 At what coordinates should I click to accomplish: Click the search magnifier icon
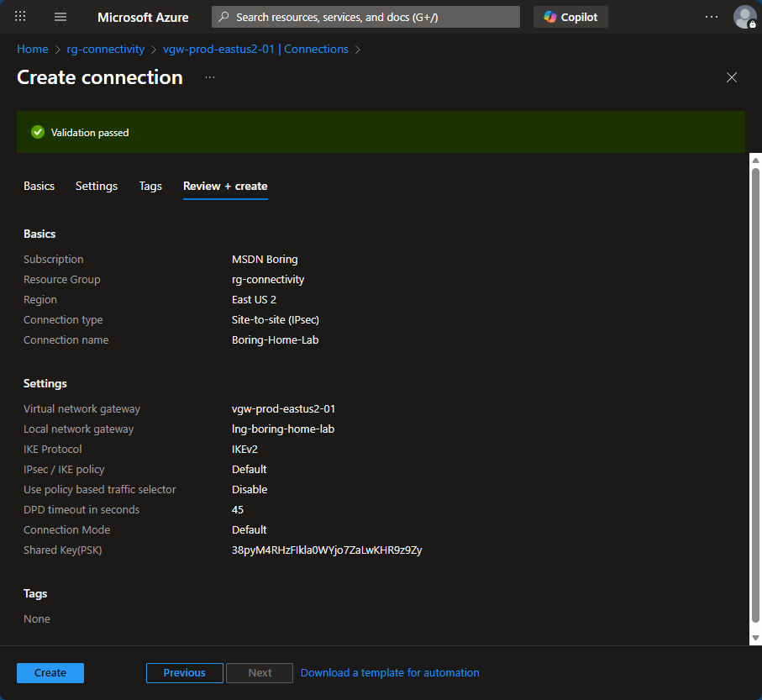(x=223, y=17)
